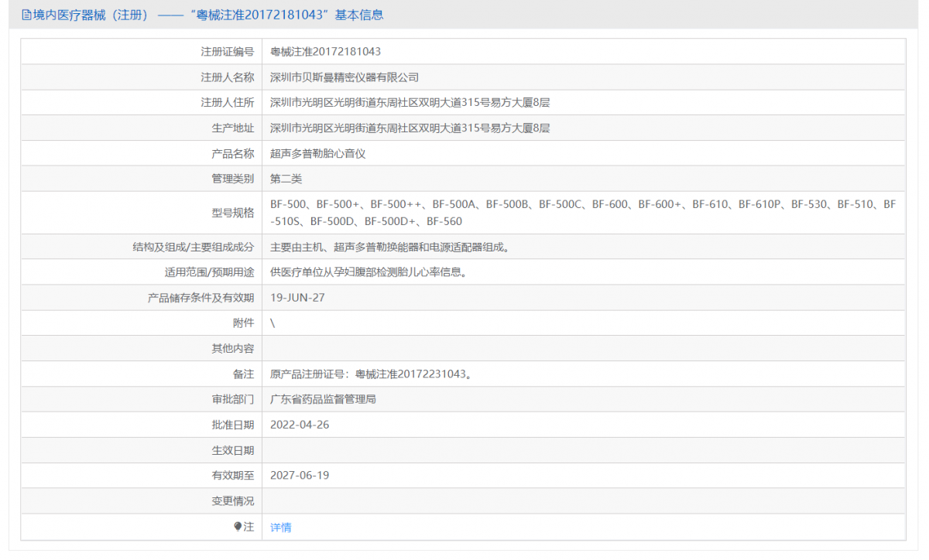The width and height of the screenshot is (929, 560).
Task: Click the 第二类 management class value
Action: [286, 179]
